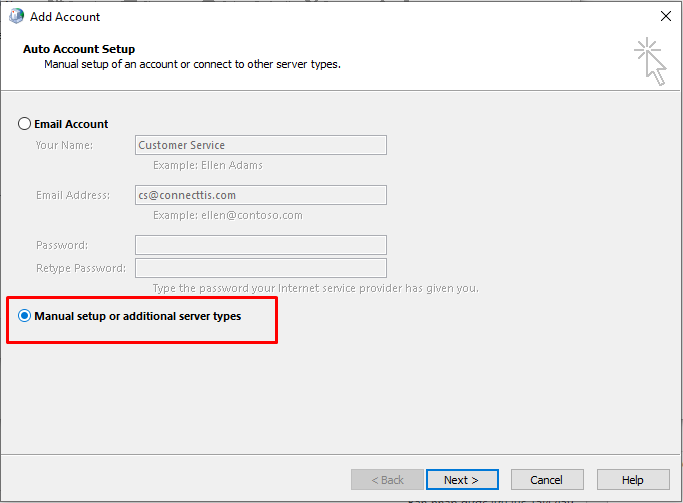Click the Email Address field with cs@connecttis.com

261,195
